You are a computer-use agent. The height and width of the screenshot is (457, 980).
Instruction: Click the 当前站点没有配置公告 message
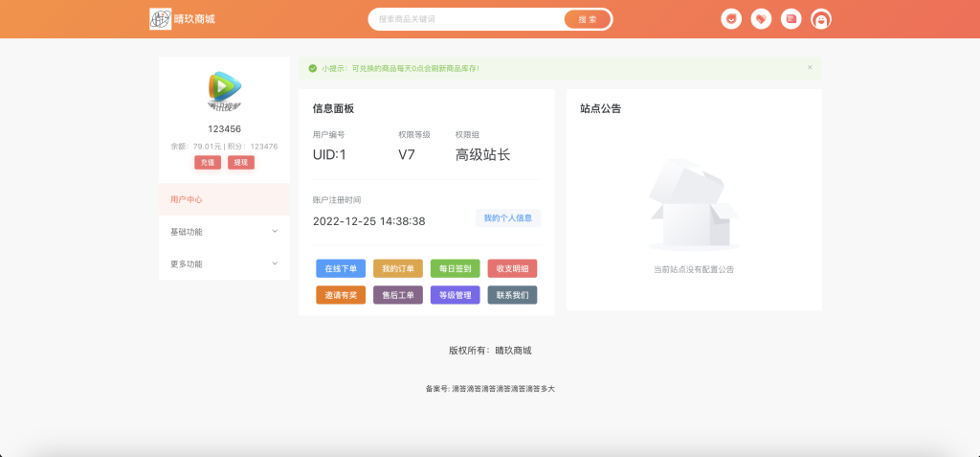(x=694, y=269)
